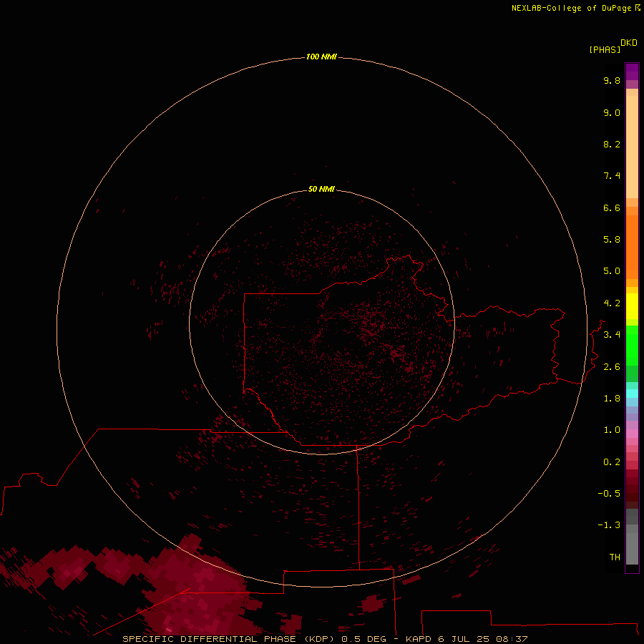Click the 08:37 time stamp
The height and width of the screenshot is (644, 644).
click(512, 639)
